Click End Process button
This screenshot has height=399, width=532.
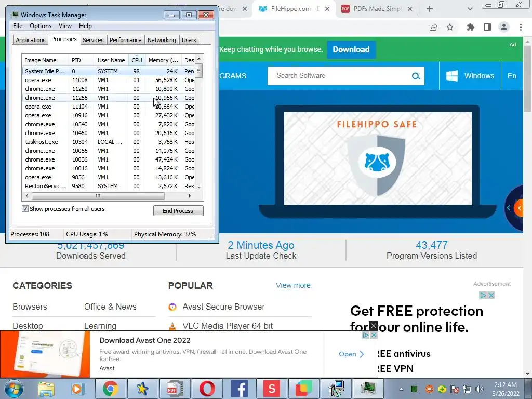[178, 211]
